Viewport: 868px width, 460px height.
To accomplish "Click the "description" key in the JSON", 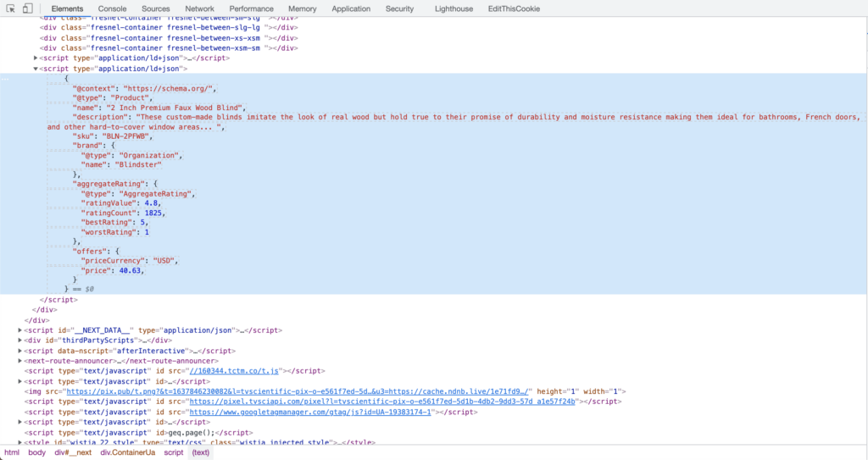I will 100,118.
